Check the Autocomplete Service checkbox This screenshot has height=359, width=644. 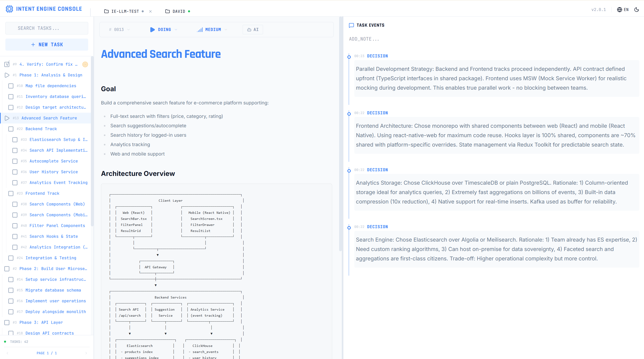pos(15,161)
